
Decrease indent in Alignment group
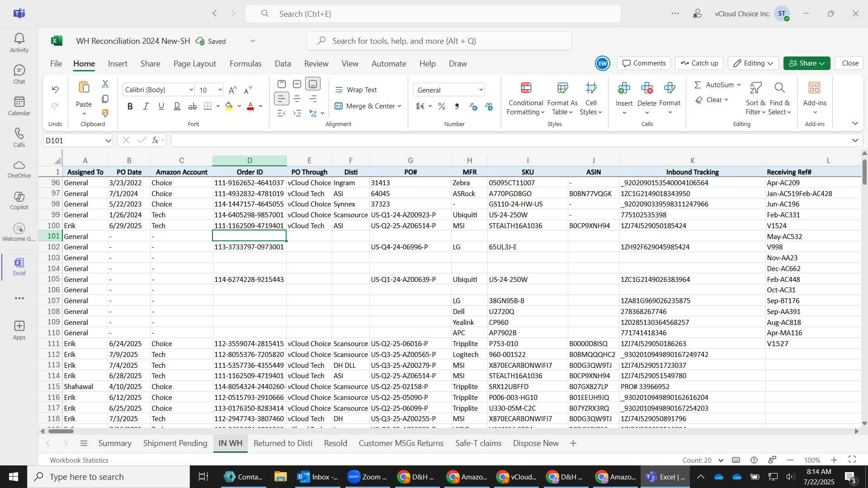click(281, 113)
